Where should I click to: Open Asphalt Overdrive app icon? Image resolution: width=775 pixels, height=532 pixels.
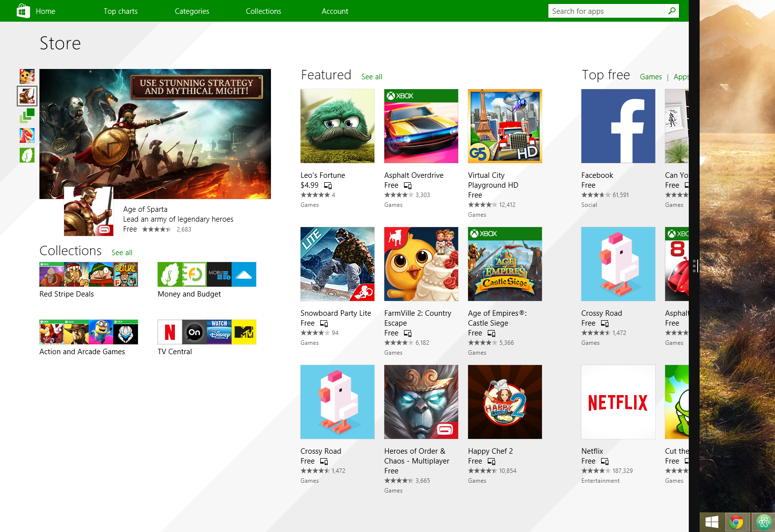point(421,126)
